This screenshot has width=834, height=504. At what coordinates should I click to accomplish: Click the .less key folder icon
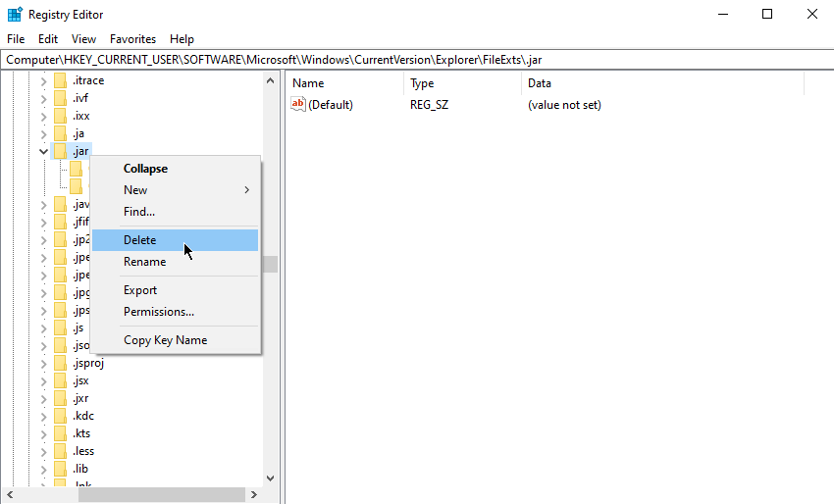coord(60,451)
